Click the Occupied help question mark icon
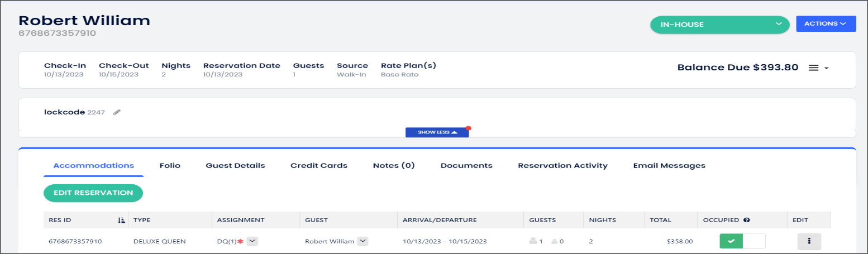 pos(746,220)
